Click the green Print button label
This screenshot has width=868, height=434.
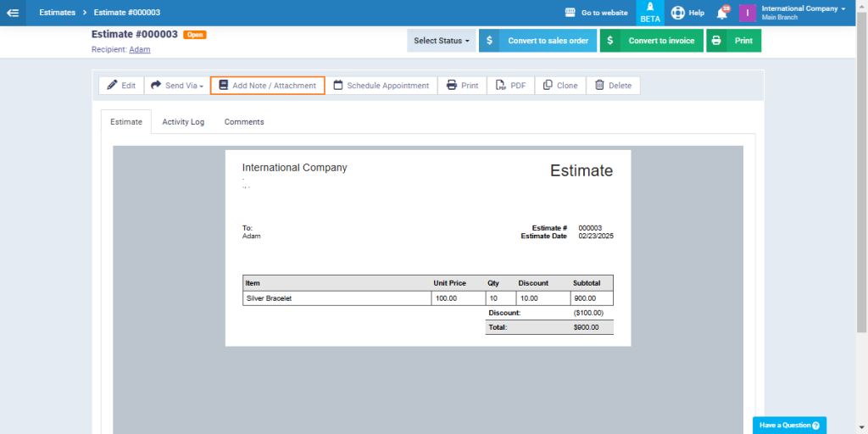(743, 41)
